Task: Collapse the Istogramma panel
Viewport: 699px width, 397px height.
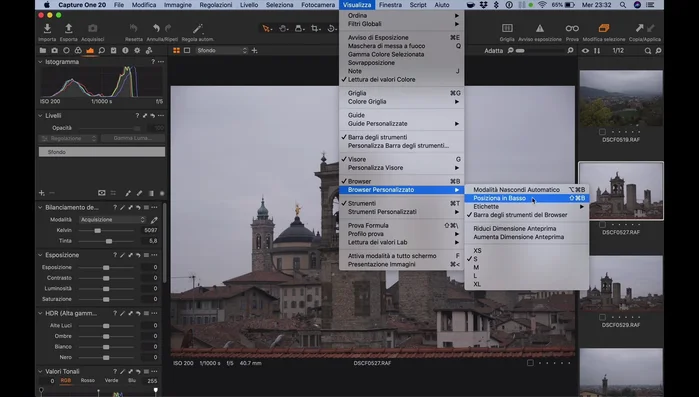Action: point(41,61)
